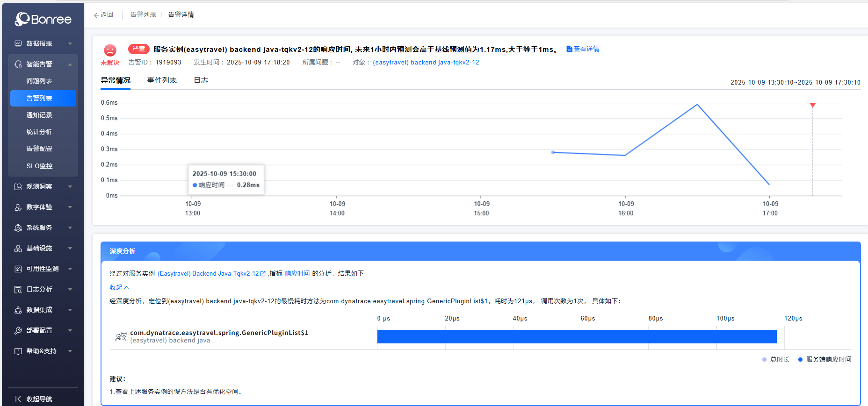Click the com.dynatrace.easytravel.spring.GenericPluginList$1 row label
868x406 pixels.
[219, 333]
